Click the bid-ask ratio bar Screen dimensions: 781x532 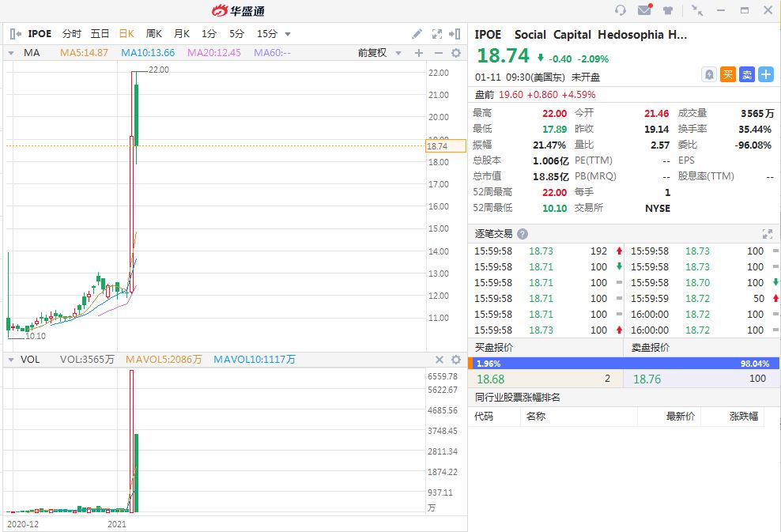tap(623, 364)
